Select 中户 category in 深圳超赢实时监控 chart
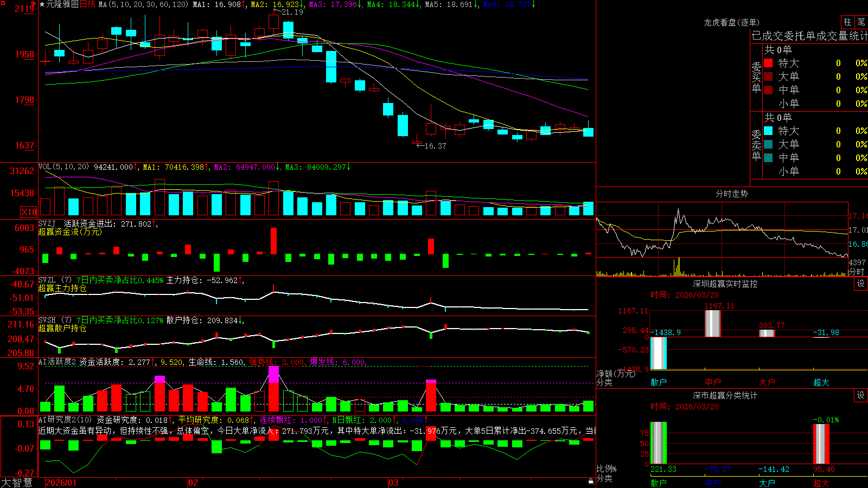This screenshot has width=868, height=488. [x=713, y=382]
